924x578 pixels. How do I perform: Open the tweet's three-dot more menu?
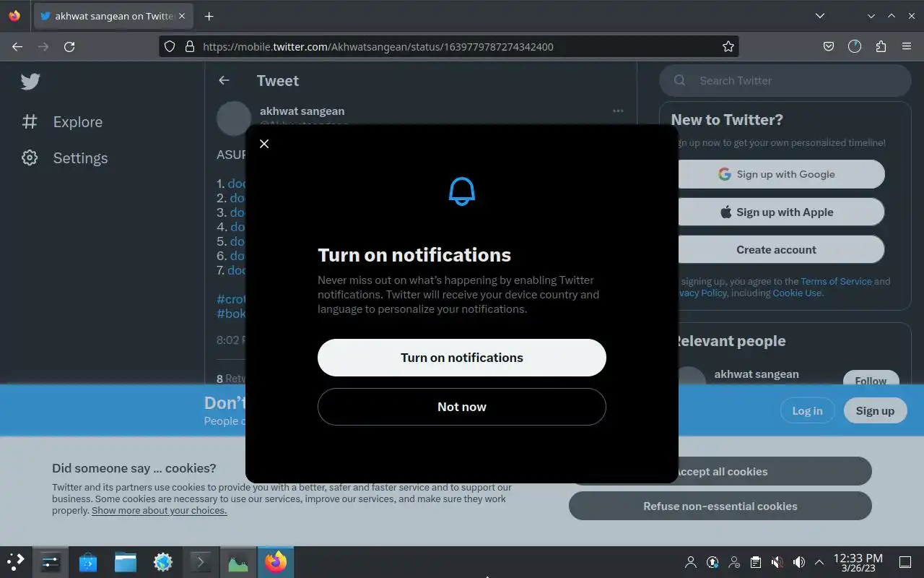(x=618, y=111)
